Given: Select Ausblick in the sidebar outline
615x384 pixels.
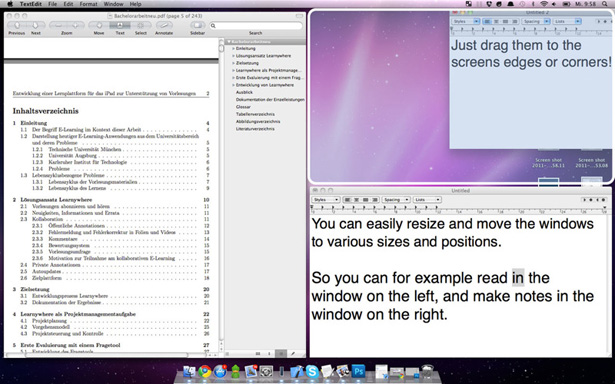Looking at the screenshot, I should coord(244,92).
